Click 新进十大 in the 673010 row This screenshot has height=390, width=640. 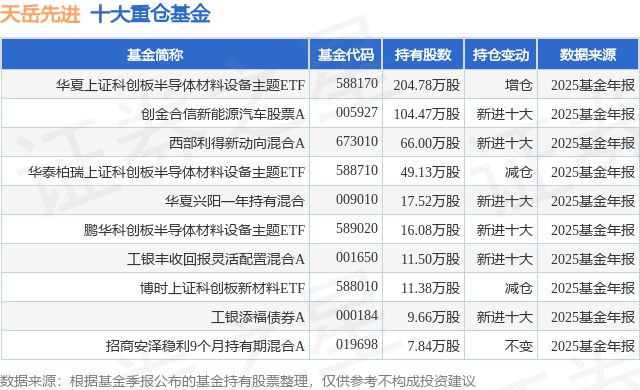[x=505, y=143]
